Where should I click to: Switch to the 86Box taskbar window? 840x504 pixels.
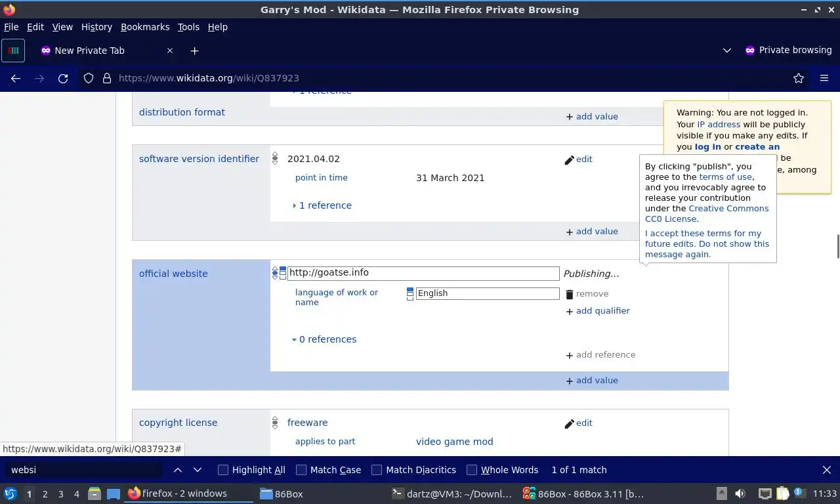[x=281, y=494]
